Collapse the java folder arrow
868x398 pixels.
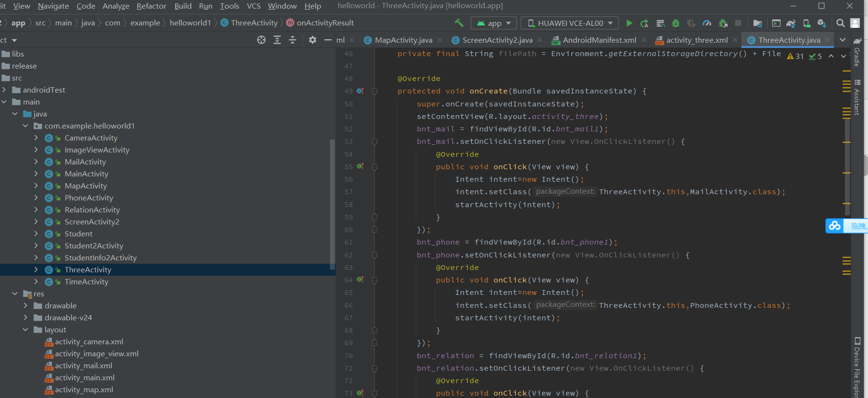click(15, 114)
